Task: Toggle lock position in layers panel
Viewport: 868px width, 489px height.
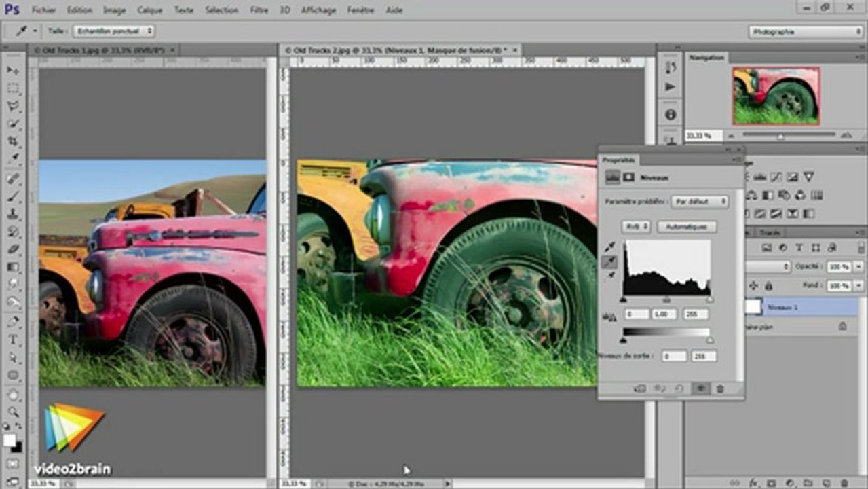Action: click(x=753, y=286)
